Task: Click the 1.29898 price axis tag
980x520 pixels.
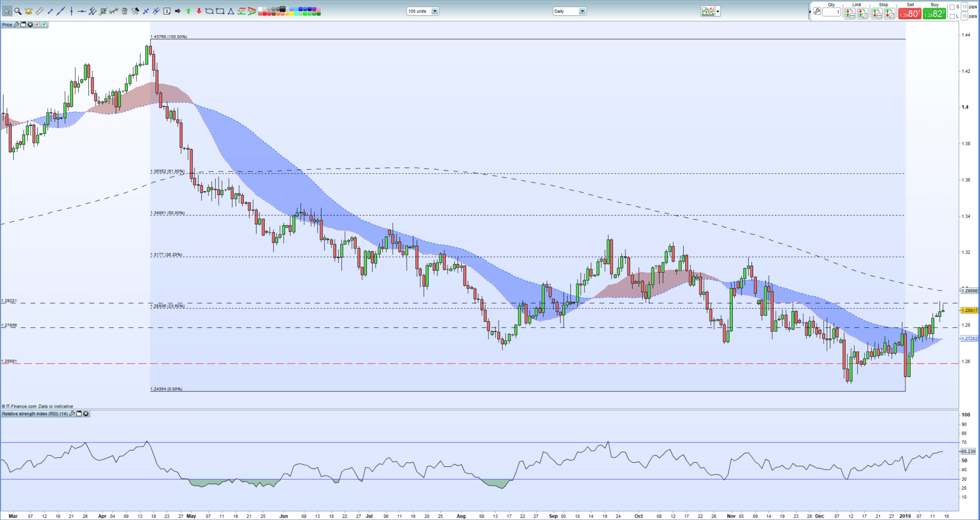Action: pos(969,291)
